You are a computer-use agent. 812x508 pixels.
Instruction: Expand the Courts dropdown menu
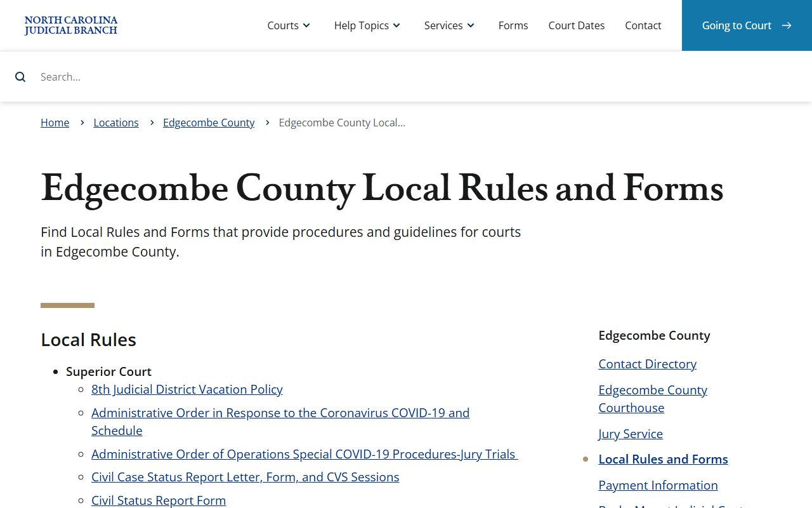tap(289, 25)
